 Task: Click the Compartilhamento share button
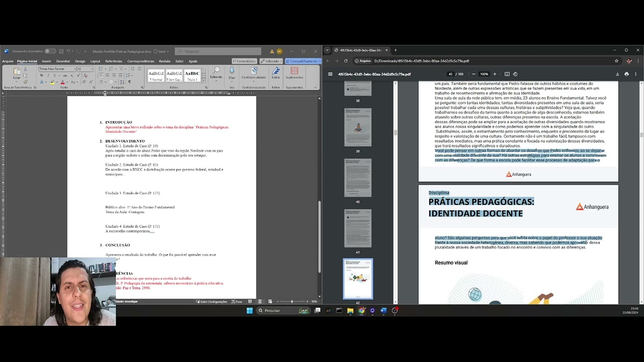[x=303, y=61]
